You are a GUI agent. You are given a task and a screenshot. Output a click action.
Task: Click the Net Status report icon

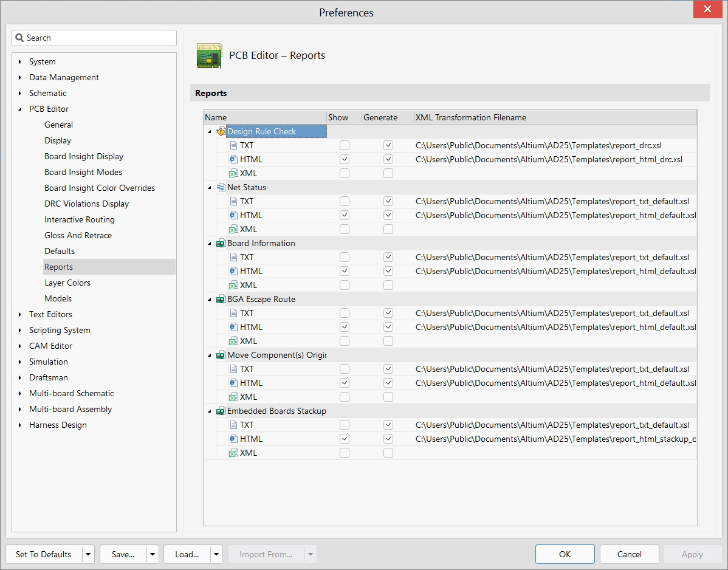(221, 188)
